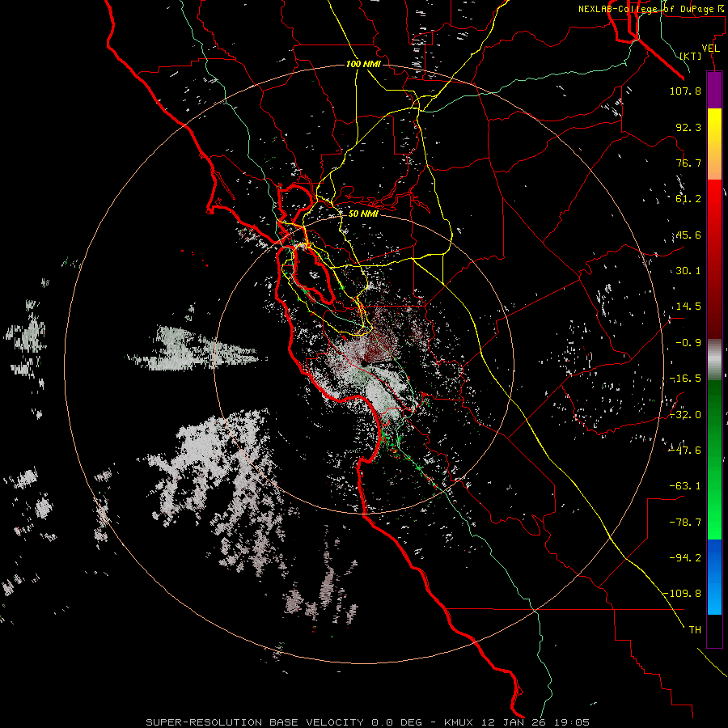Screen dimensions: 728x728
Task: Pick the gray near-zero segment of the color bar
Action: point(714,360)
